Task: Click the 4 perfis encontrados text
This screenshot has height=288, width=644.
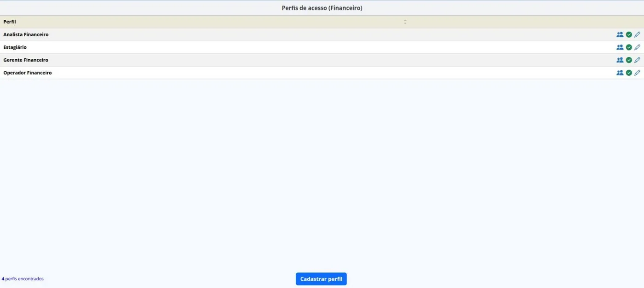Action: click(23, 279)
